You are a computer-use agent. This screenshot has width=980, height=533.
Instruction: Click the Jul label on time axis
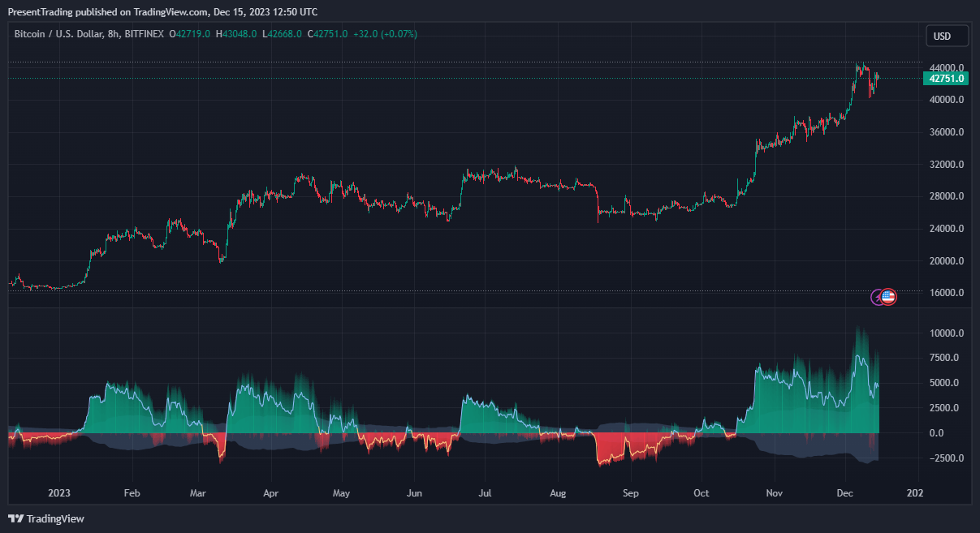485,493
